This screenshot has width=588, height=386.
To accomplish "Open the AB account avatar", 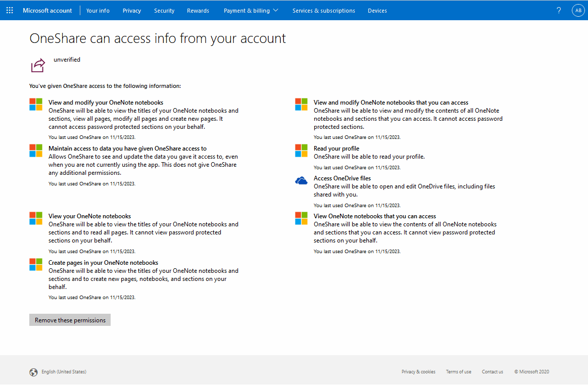I will [578, 11].
